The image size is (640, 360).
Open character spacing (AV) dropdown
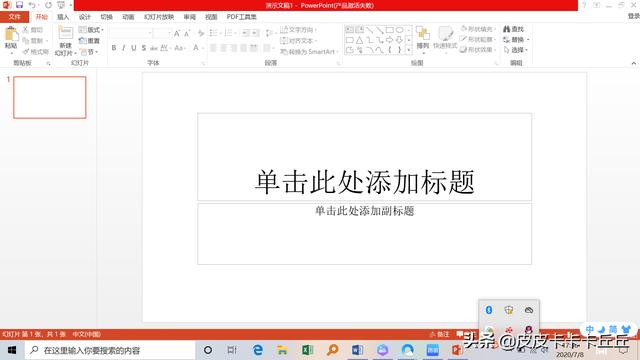pos(164,48)
